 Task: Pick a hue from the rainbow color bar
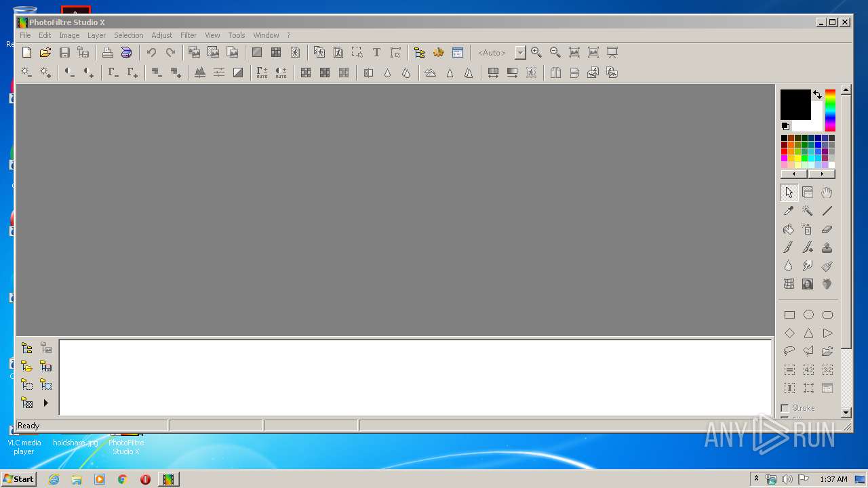tap(830, 110)
